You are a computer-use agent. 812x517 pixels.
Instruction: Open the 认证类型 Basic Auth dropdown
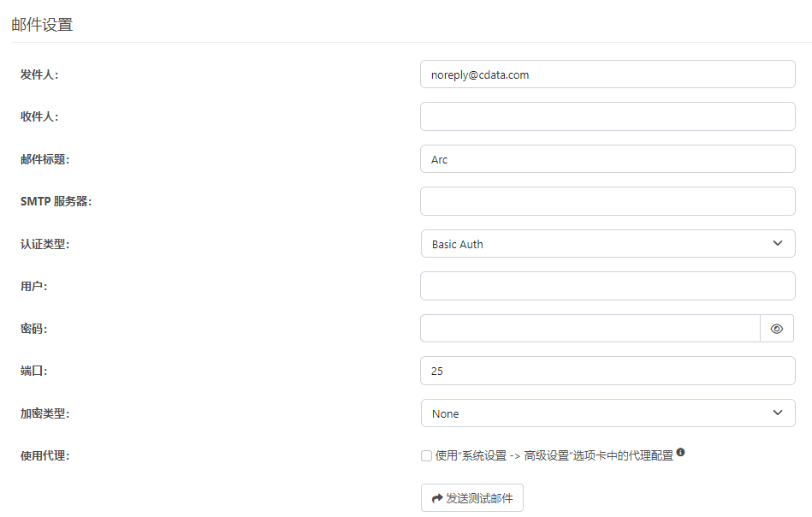coord(608,244)
